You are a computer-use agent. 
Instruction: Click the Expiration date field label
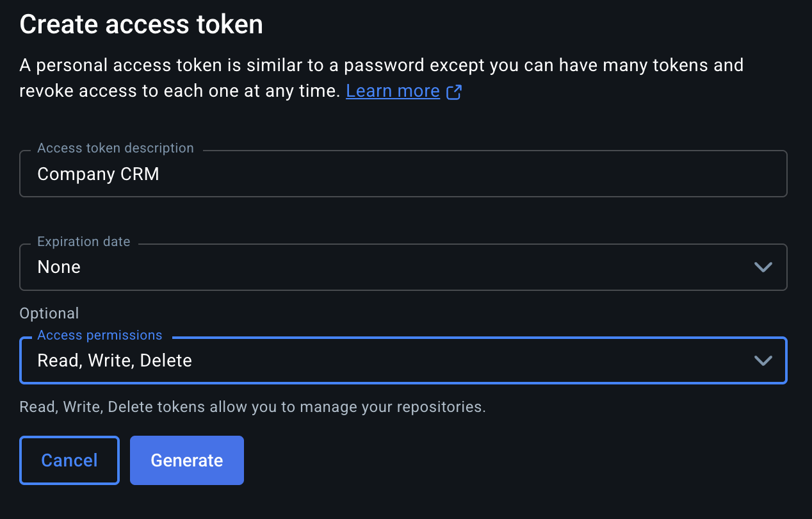pos(83,242)
